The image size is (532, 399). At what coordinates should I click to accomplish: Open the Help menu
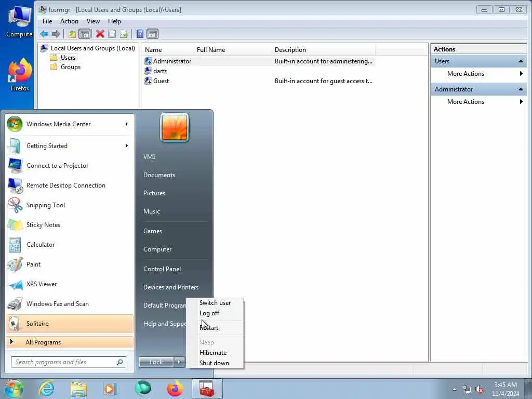click(114, 21)
